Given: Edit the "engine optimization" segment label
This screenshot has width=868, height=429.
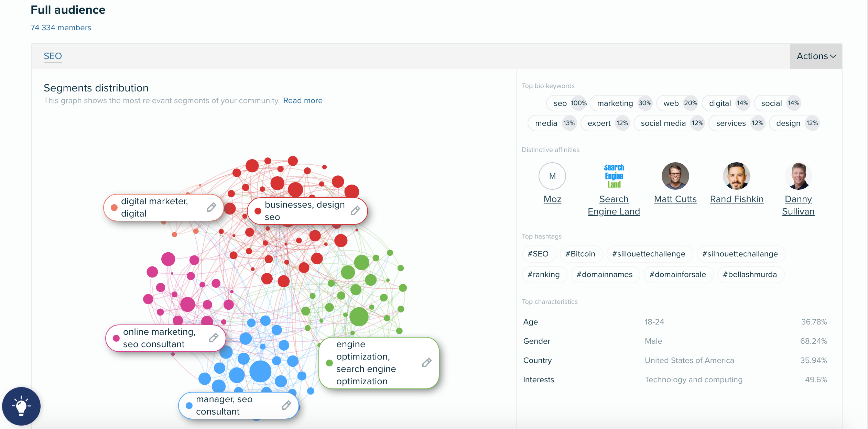Looking at the screenshot, I should [x=426, y=363].
